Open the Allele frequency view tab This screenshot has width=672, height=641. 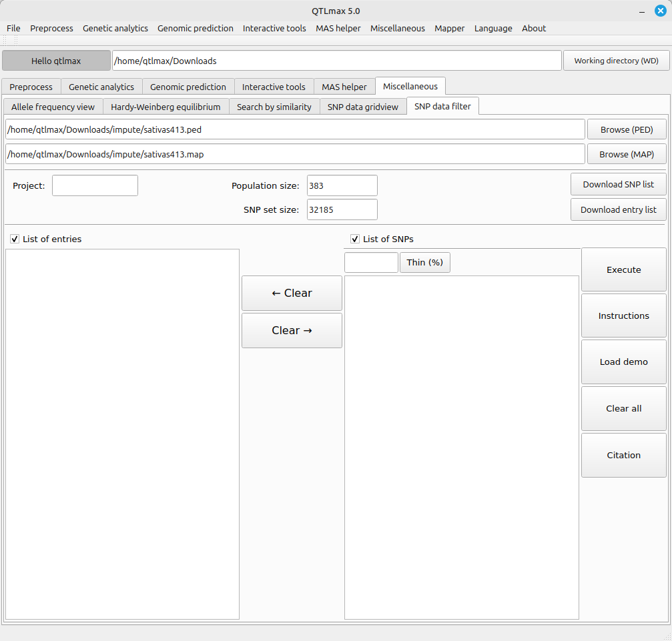click(x=53, y=107)
